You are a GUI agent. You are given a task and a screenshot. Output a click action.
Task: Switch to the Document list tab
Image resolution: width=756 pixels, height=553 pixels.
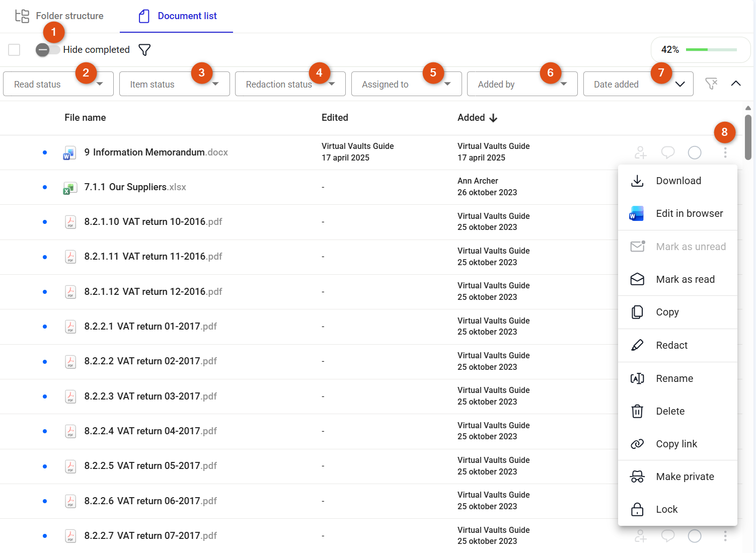click(177, 16)
